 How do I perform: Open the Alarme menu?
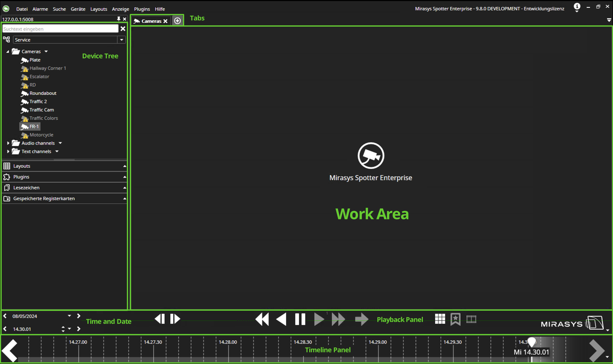40,9
